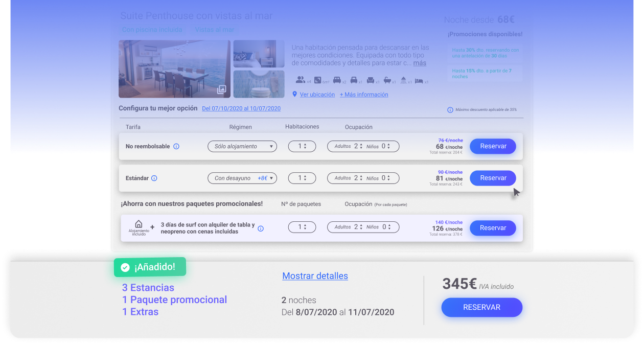Viewport: 644px width, 345px height.
Task: Click the location pin icon
Action: pyautogui.click(x=294, y=95)
